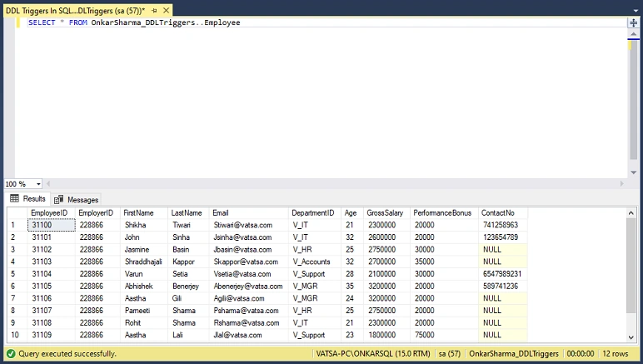Click the editor scroll down arrow

(x=634, y=172)
